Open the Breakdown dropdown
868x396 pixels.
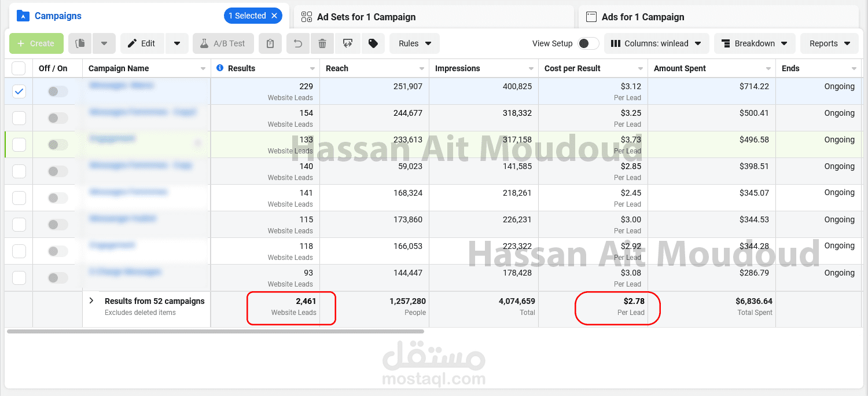point(755,43)
